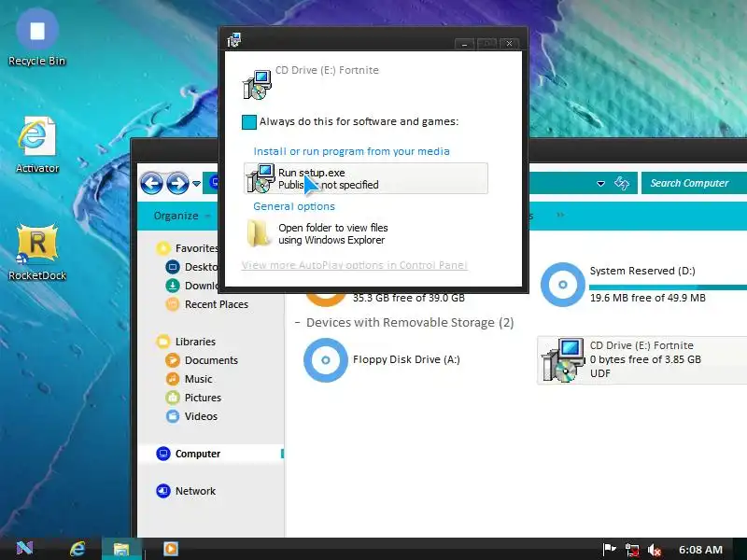This screenshot has height=560, width=747.
Task: Launch Internet Explorer from taskbar
Action: tap(78, 549)
